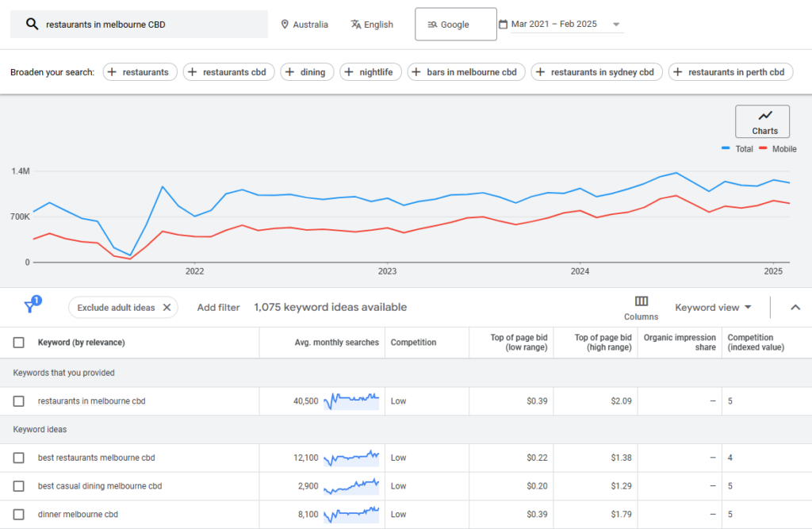Click the Australia location pin icon
This screenshot has width=812, height=529.
(283, 24)
